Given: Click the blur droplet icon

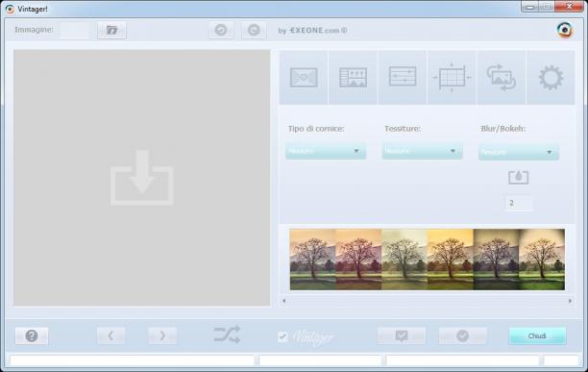Looking at the screenshot, I should tap(519, 177).
